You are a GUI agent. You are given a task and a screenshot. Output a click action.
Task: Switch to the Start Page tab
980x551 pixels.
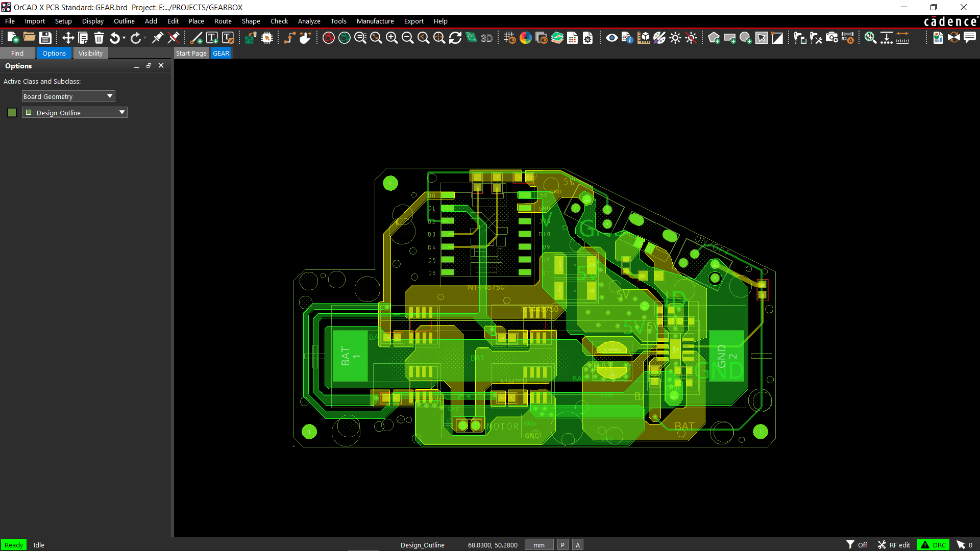click(x=191, y=53)
